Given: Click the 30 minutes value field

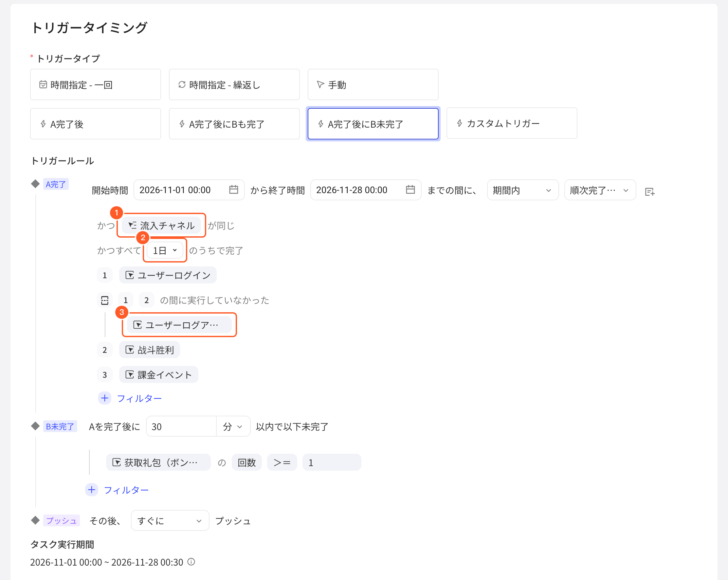Looking at the screenshot, I should [x=181, y=426].
